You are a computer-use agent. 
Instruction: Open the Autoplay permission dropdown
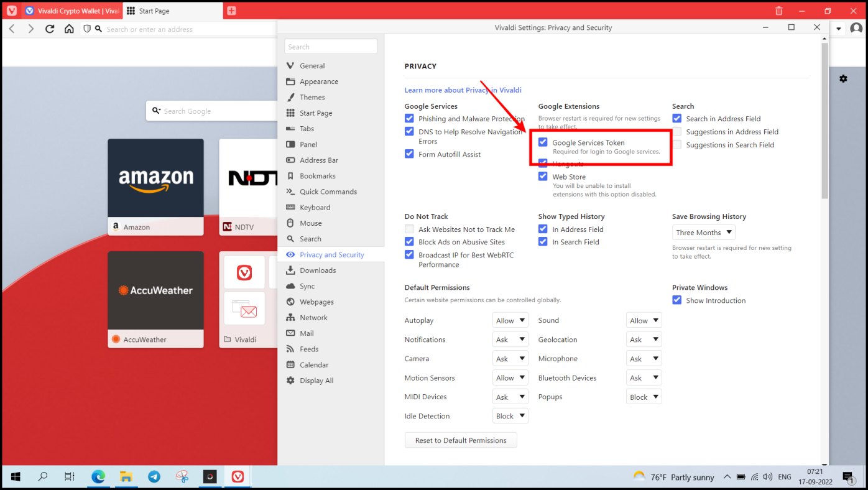tap(510, 320)
